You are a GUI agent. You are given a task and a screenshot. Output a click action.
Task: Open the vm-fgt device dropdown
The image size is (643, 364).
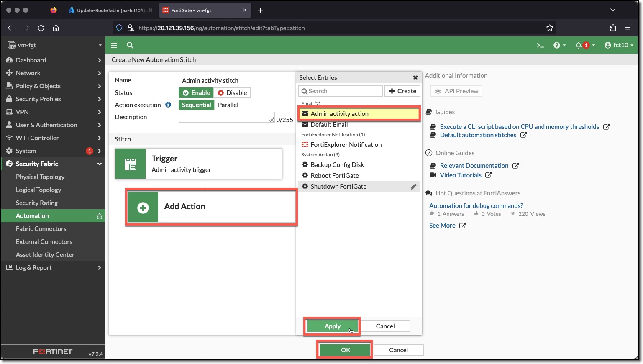click(x=54, y=45)
